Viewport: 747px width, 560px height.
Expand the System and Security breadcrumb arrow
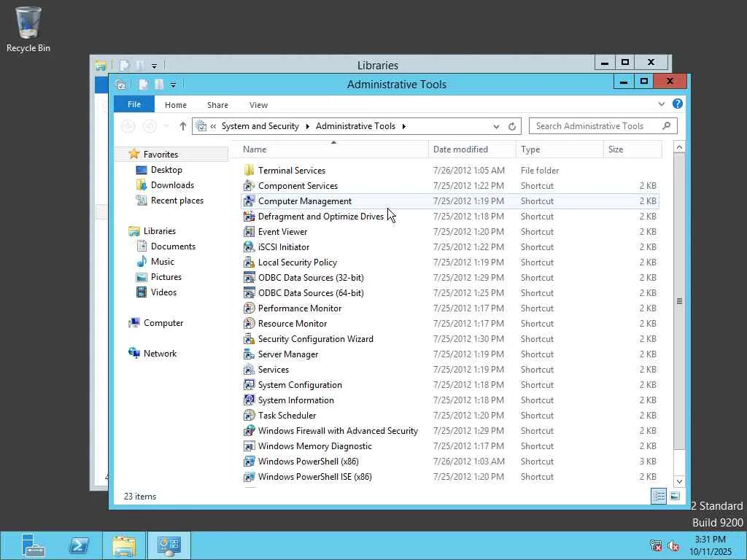307,126
